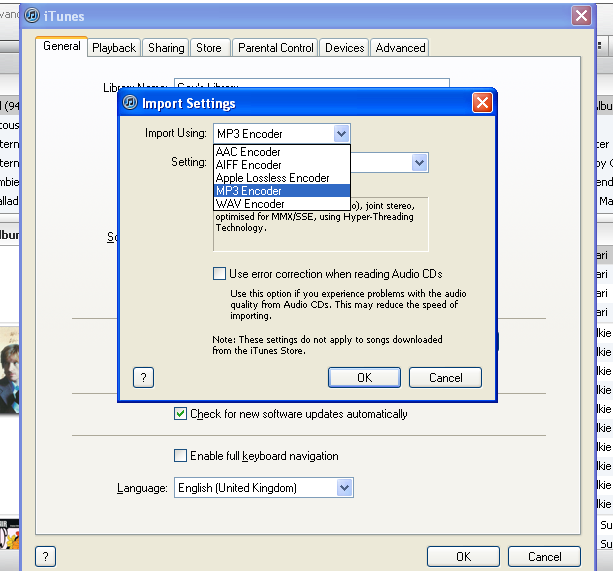The image size is (613, 571).
Task: Click OK in iTunes preferences window
Action: [463, 556]
